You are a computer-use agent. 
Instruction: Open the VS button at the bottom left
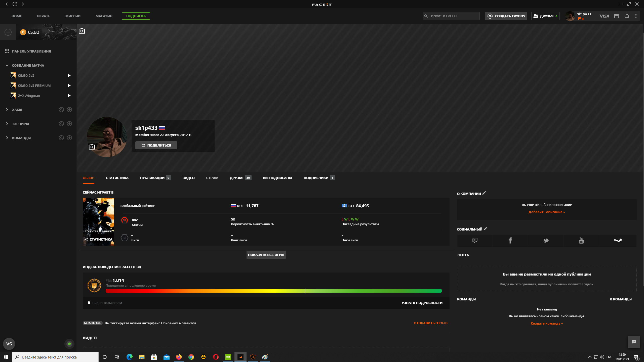9,344
